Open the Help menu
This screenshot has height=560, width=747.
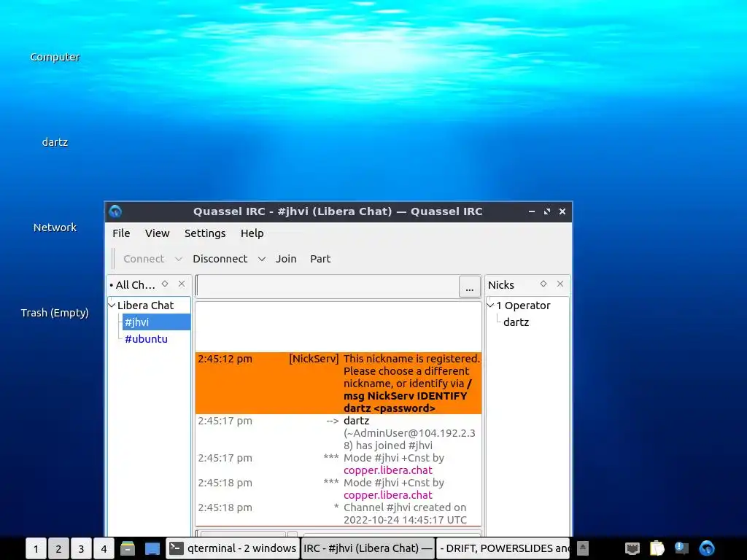[x=252, y=233]
